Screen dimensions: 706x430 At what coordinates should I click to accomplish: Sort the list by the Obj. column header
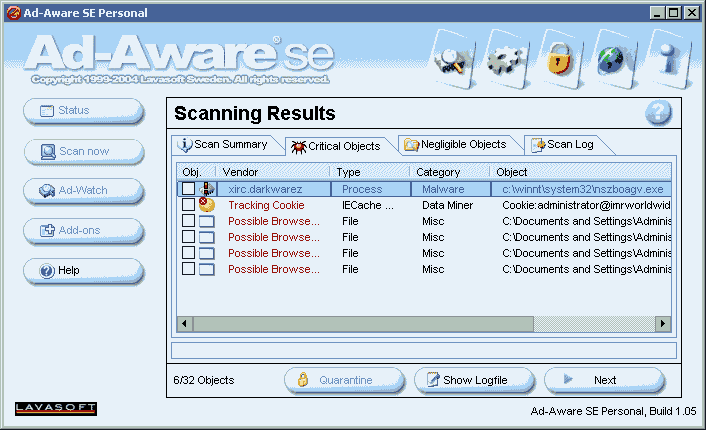(x=196, y=172)
